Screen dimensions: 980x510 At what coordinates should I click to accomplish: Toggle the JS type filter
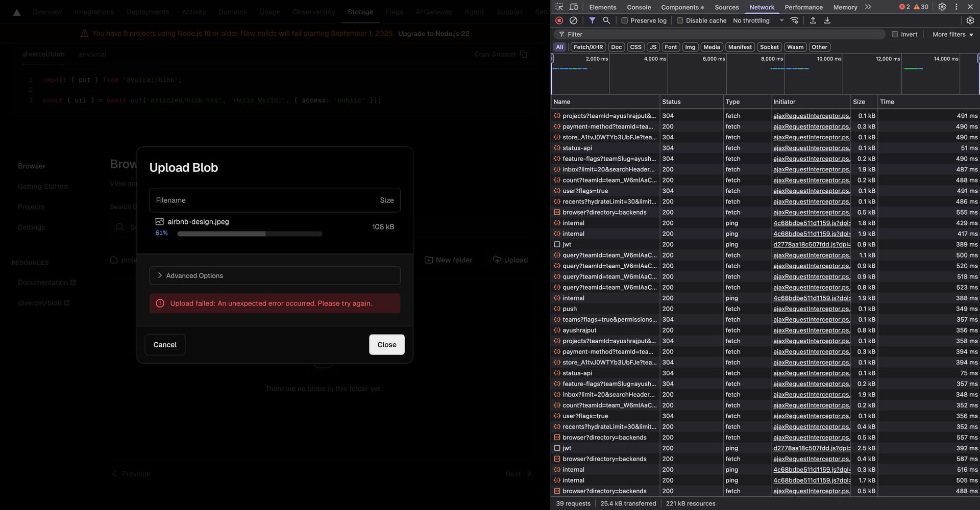pyautogui.click(x=653, y=47)
